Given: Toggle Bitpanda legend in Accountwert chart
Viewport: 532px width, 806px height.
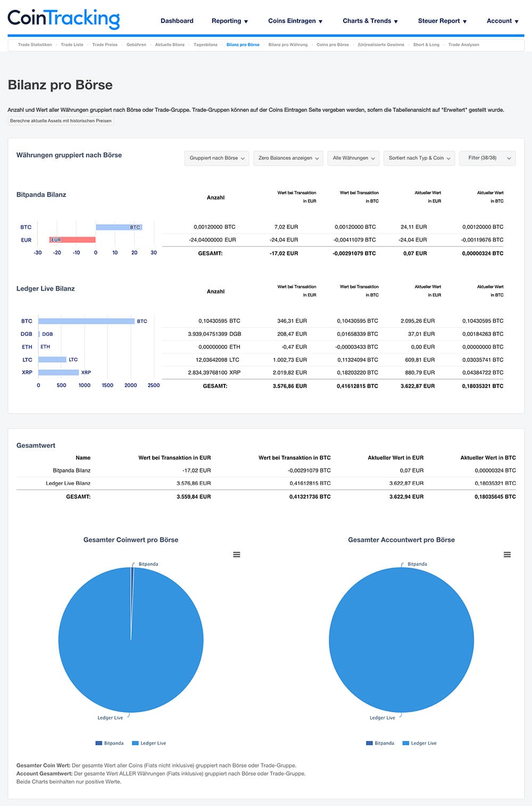Looking at the screenshot, I should pyautogui.click(x=380, y=743).
